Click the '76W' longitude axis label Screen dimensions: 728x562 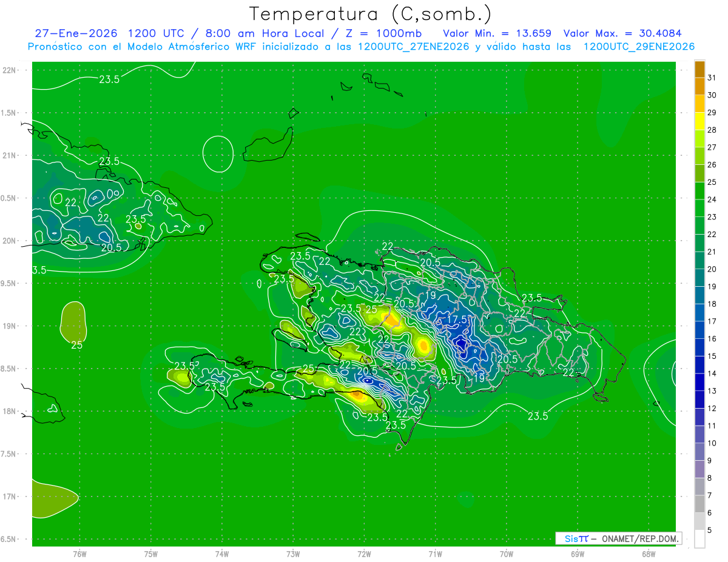tap(79, 554)
